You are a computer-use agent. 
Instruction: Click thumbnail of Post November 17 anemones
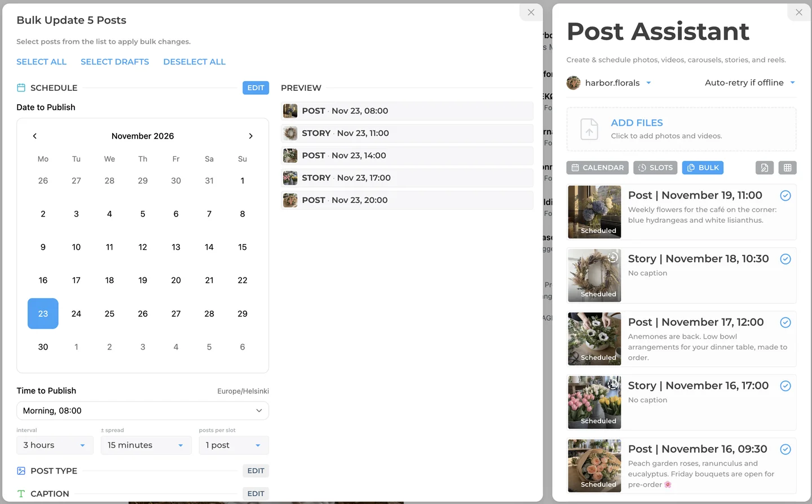coord(594,339)
